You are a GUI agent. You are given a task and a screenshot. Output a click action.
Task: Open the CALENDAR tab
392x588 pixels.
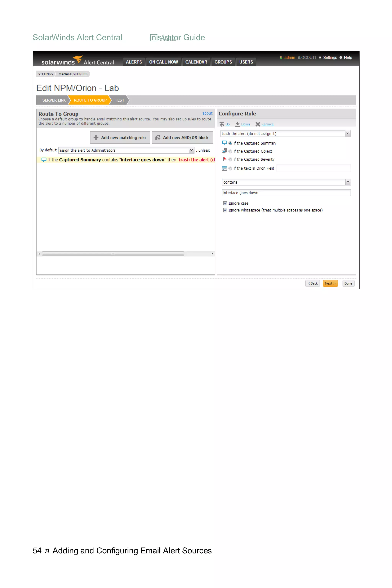[196, 62]
